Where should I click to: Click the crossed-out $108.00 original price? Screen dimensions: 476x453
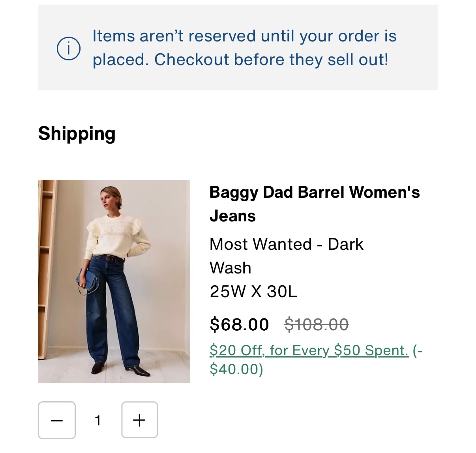click(317, 324)
